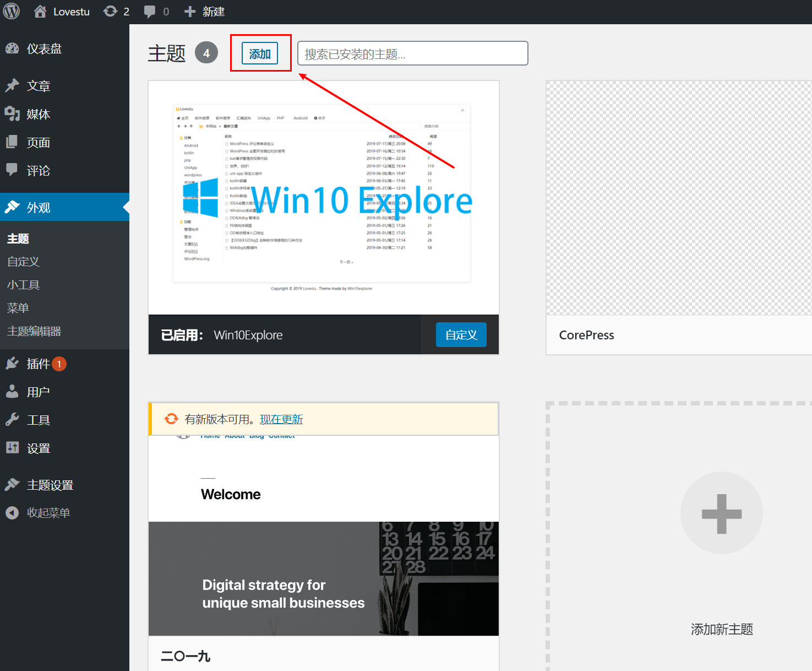This screenshot has height=671, width=812.
Task: Click the 仪表盘 dashboard icon
Action: pos(12,48)
